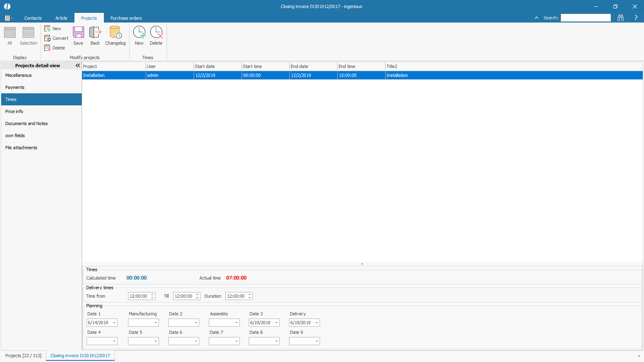The height and width of the screenshot is (362, 644).
Task: Select Price info in the sidebar
Action: click(x=14, y=111)
